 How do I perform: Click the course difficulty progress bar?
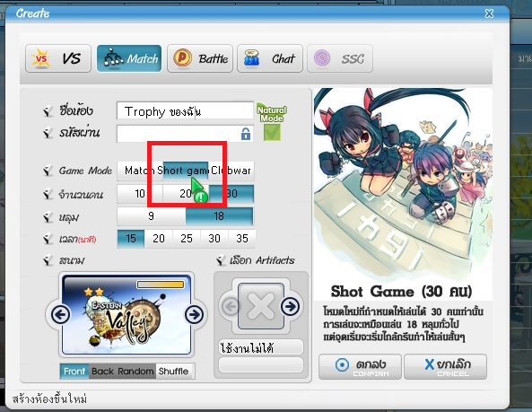click(x=161, y=285)
